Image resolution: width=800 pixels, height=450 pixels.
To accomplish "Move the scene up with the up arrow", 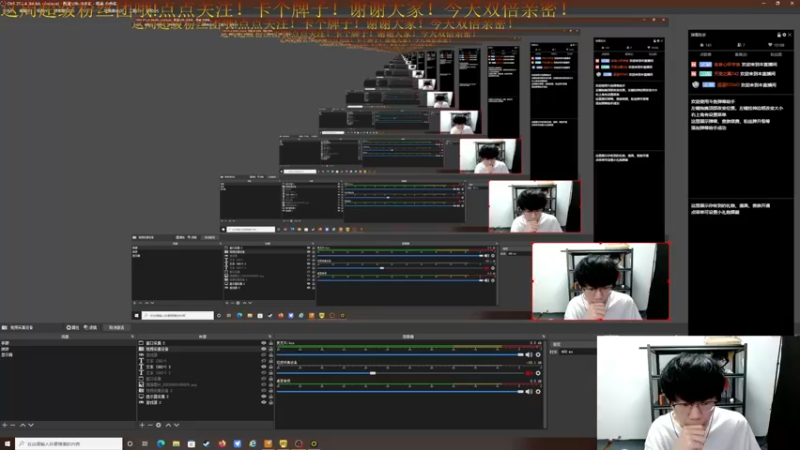I will [22, 425].
